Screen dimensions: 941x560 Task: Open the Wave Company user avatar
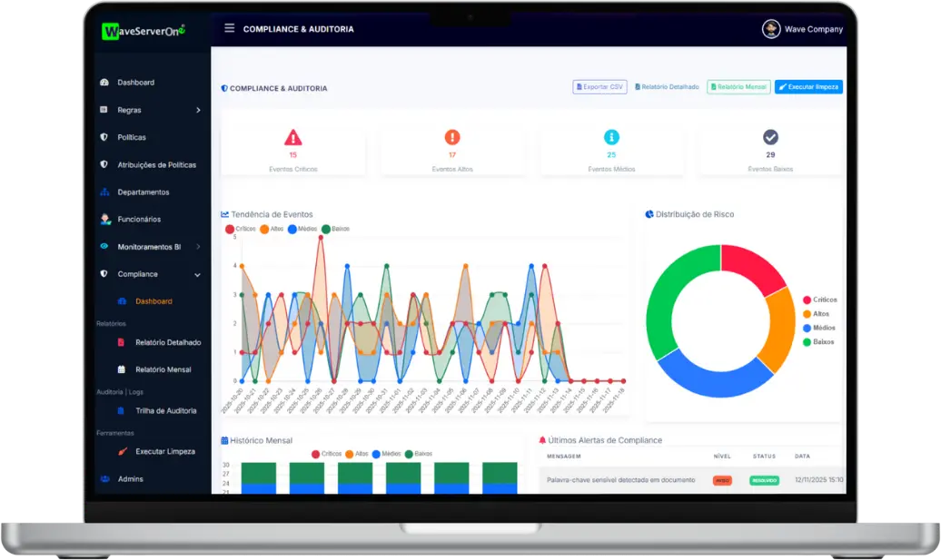[x=771, y=29]
